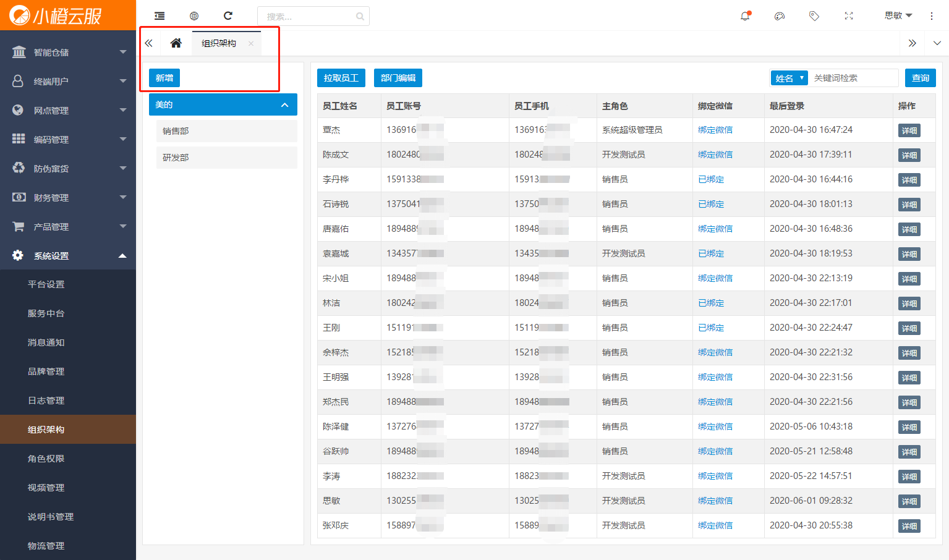
Task: Open the globe website icon
Action: [x=194, y=16]
